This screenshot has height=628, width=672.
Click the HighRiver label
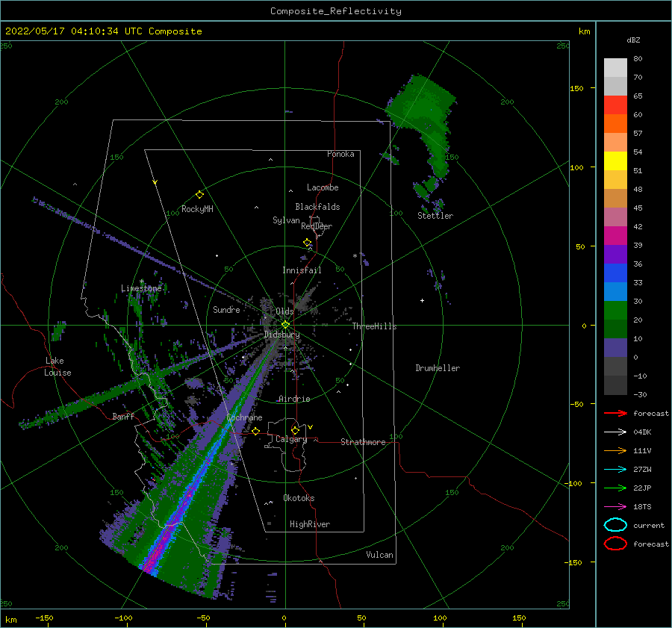click(309, 524)
